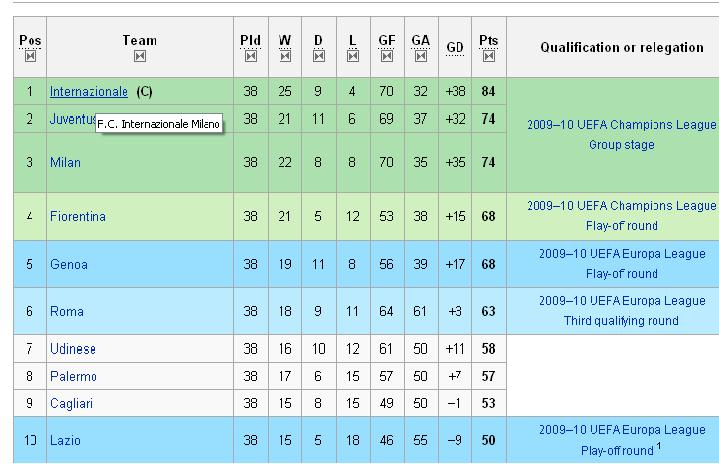This screenshot has height=464, width=719.
Task: Open the Cagliari team page
Action: (73, 403)
